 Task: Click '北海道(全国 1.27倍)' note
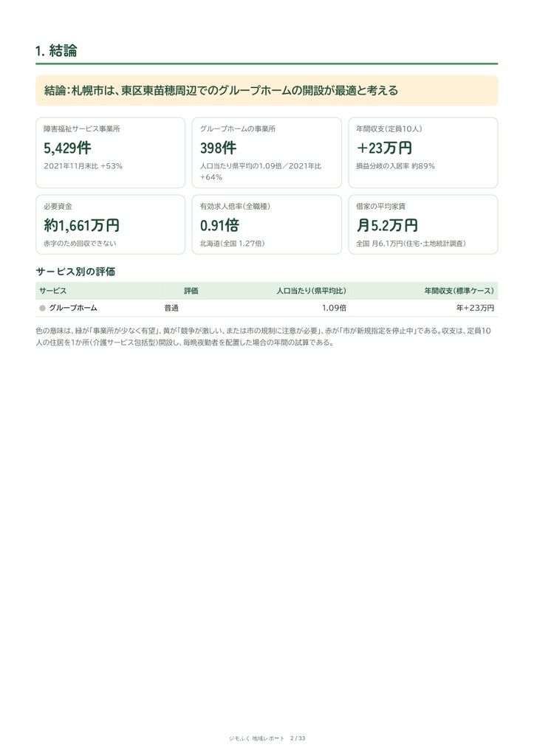[x=232, y=244]
